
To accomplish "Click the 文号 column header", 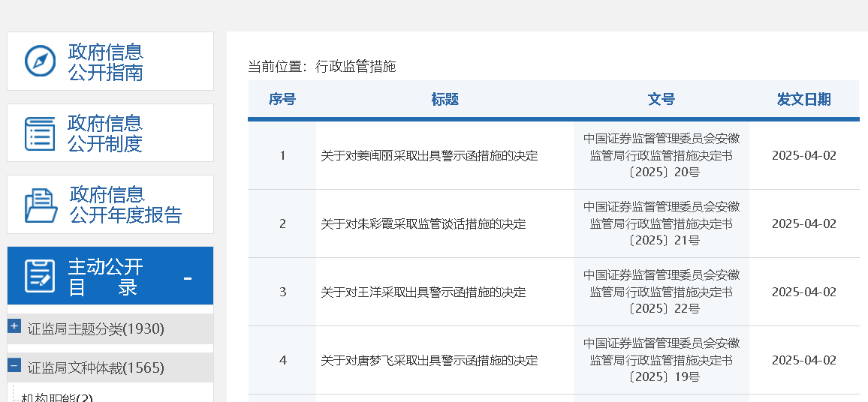I will (662, 100).
